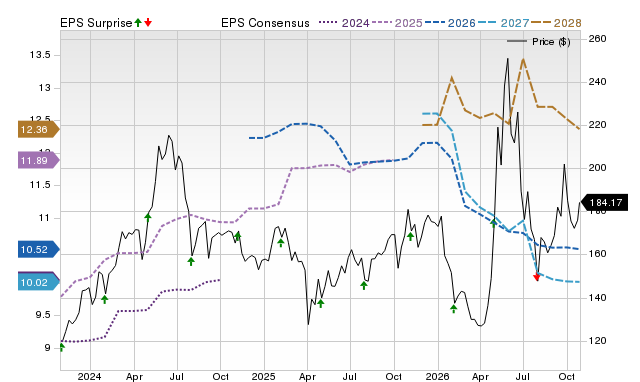Click the 9.5 left axis label
This screenshot has width=640, height=382.
pyautogui.click(x=42, y=315)
